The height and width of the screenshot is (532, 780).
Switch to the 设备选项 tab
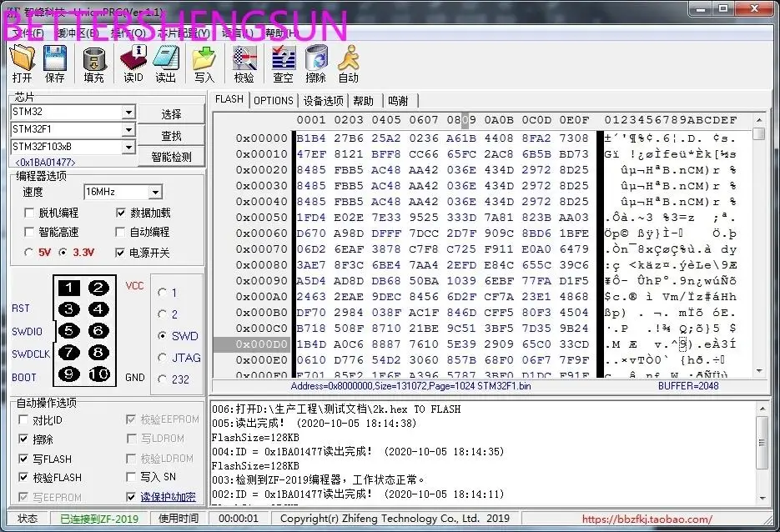pyautogui.click(x=324, y=100)
